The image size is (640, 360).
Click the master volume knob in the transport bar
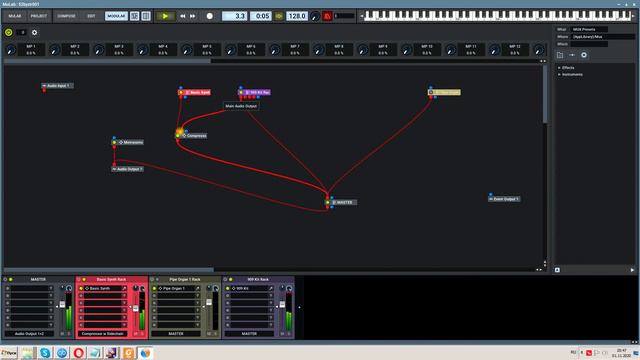click(x=315, y=16)
